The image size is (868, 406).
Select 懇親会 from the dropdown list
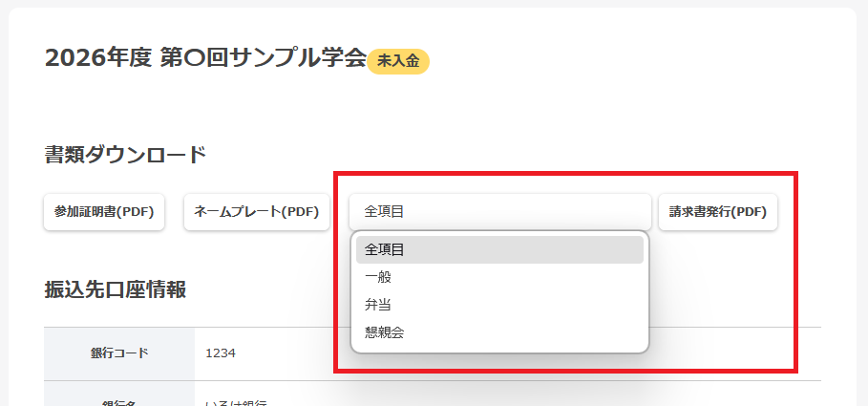click(385, 332)
